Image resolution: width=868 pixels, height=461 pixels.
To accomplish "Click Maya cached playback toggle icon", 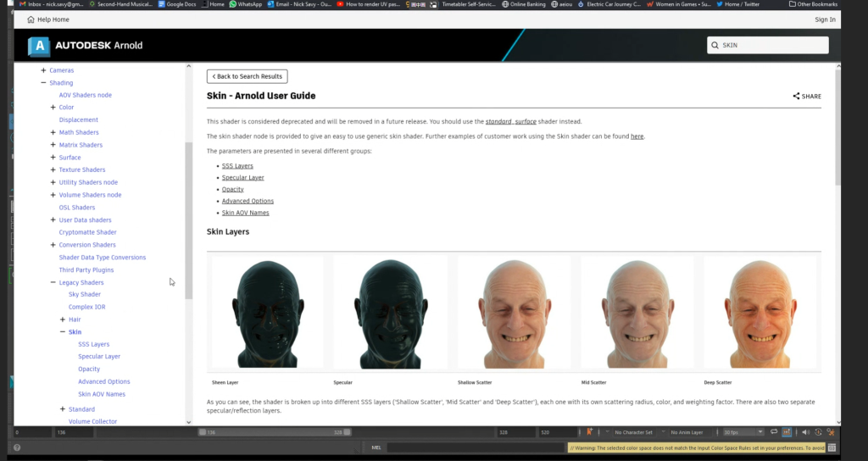I will [787, 432].
